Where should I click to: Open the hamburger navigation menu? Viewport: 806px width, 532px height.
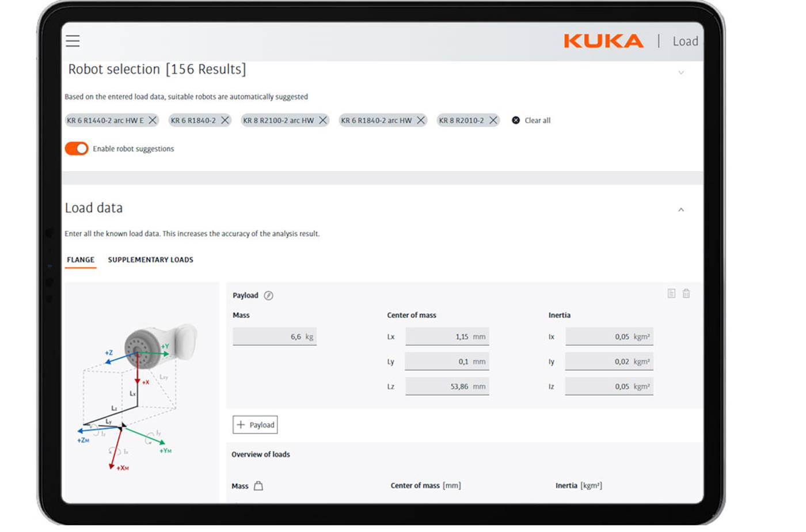(x=72, y=41)
